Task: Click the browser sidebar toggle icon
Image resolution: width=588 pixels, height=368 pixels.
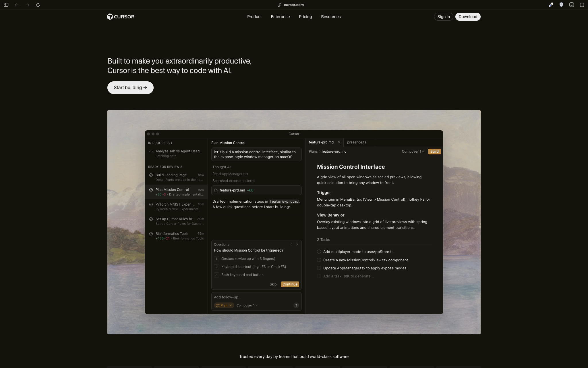Action: coord(6,5)
